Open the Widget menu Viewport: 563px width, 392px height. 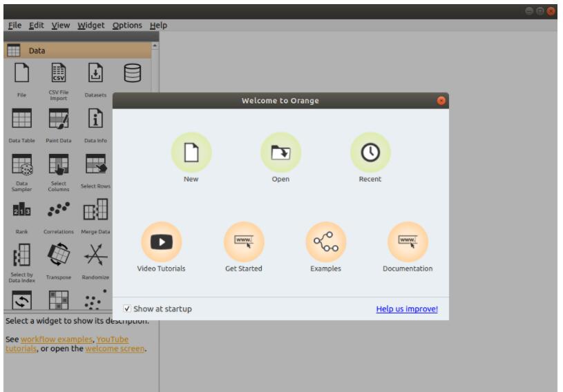click(90, 26)
